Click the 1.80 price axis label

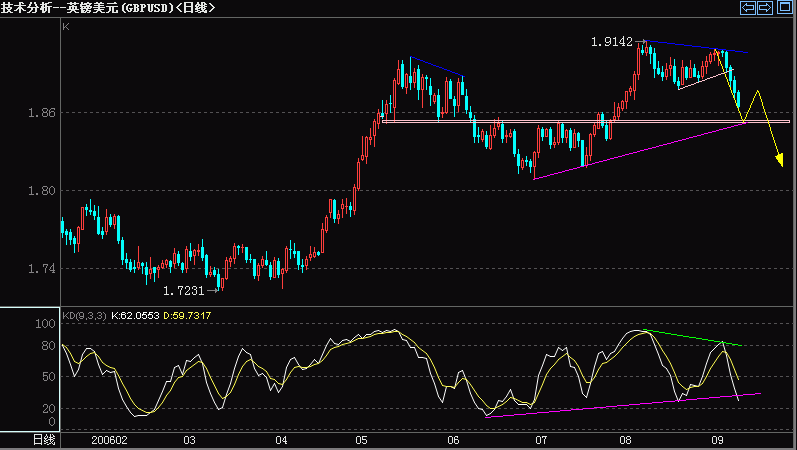point(42,191)
